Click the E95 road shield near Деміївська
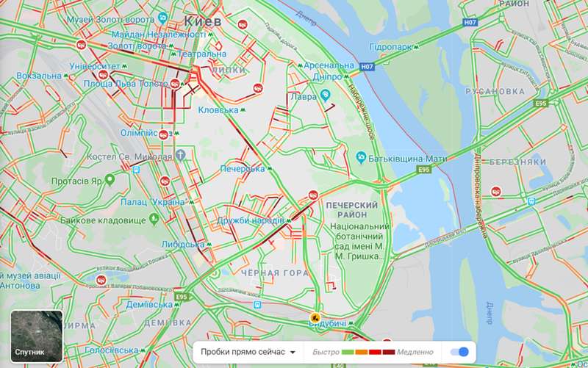Viewport: 588px width, 368px height. (181, 297)
